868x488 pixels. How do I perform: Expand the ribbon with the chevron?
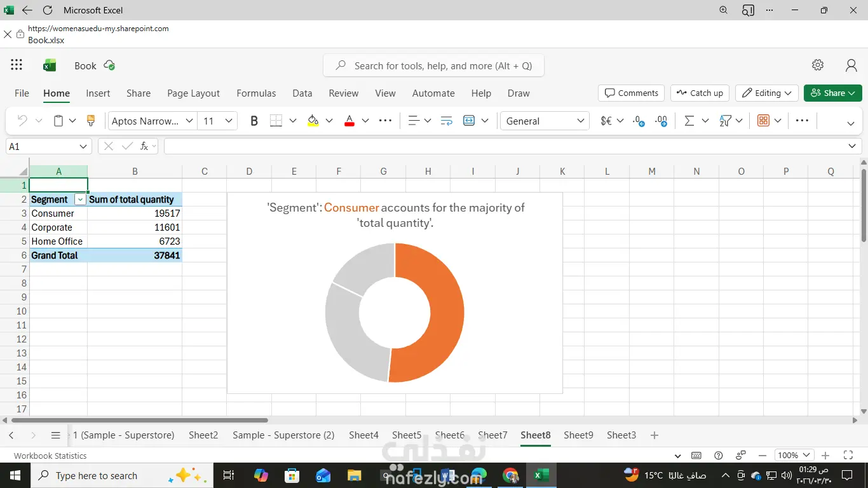[x=851, y=123]
